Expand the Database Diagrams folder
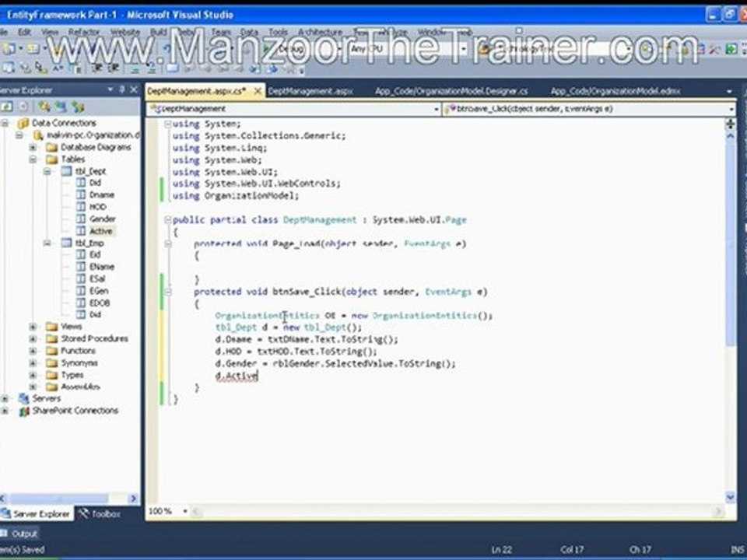747x560 pixels. pos(33,147)
